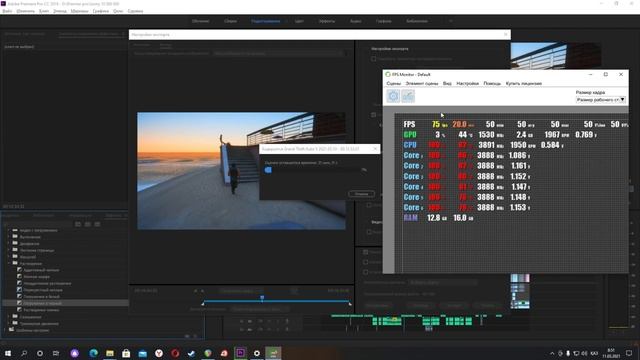This screenshot has width=640, height=360.
Task: Close the Настройки экспорта dialog
Action: 506,35
